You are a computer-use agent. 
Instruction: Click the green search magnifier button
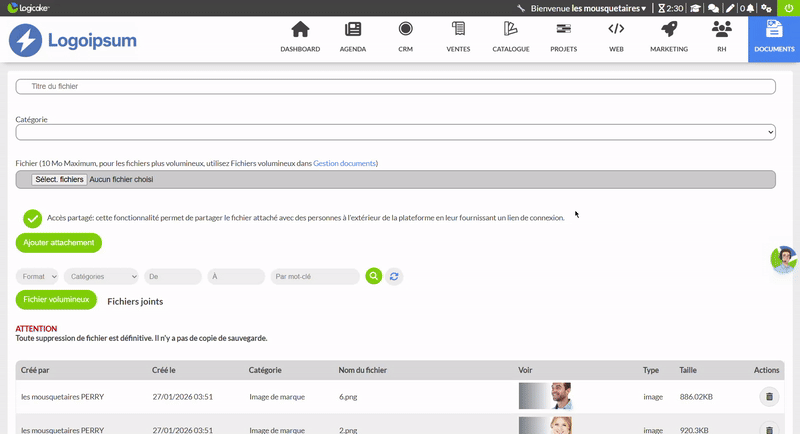point(373,276)
